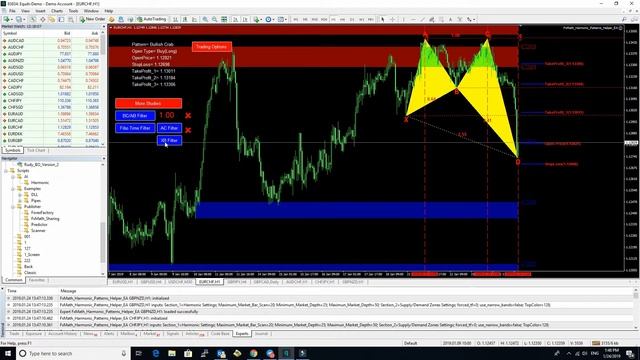Image resolution: width=640 pixels, height=360 pixels.
Task: Open the Tools menu
Action: click(73, 11)
